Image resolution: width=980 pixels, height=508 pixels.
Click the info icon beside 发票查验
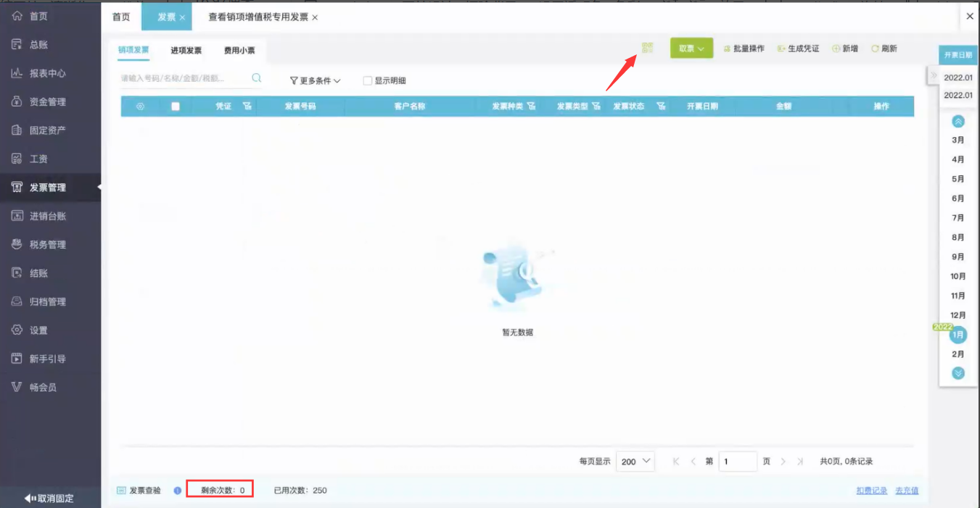pos(178,491)
